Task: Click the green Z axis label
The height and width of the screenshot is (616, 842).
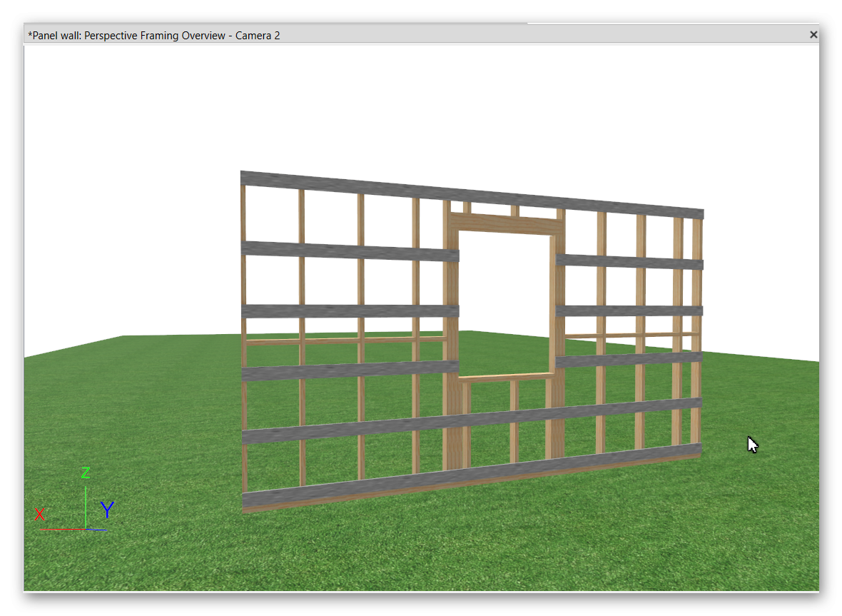Action: 86,473
